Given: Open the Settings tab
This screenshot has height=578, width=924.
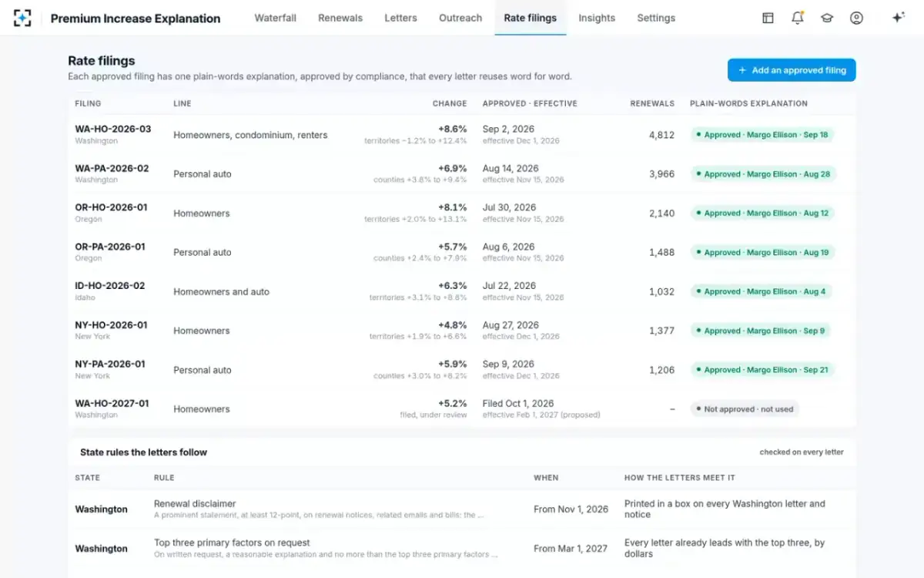Looking at the screenshot, I should coord(656,18).
